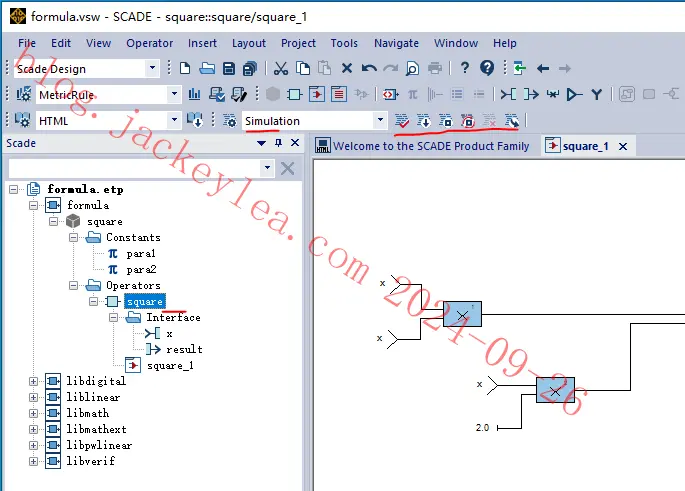Screen dimensions: 685x491
Task: Click the Run simulation icon
Action: pyautogui.click(x=512, y=121)
